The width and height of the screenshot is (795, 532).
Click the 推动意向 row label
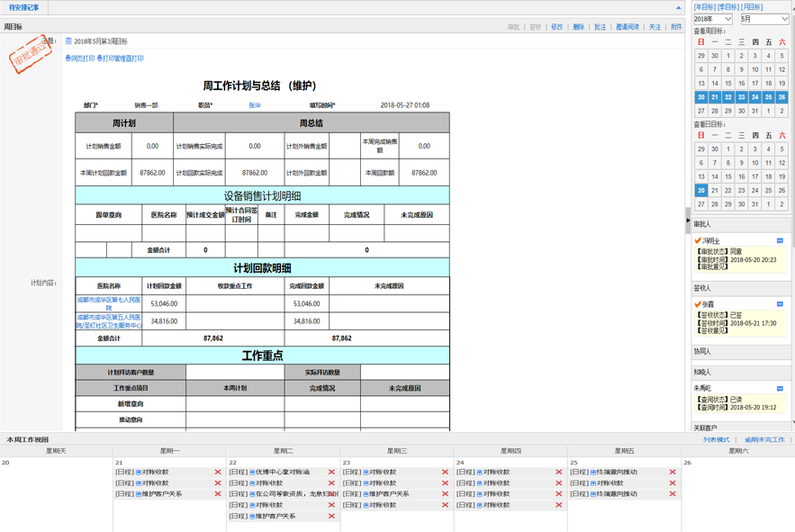tap(131, 419)
